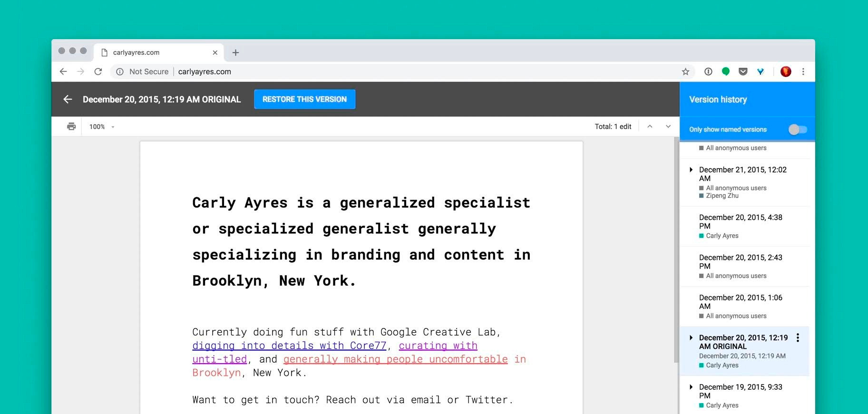The image size is (868, 414).
Task: Go to next edit arrow
Action: (668, 126)
